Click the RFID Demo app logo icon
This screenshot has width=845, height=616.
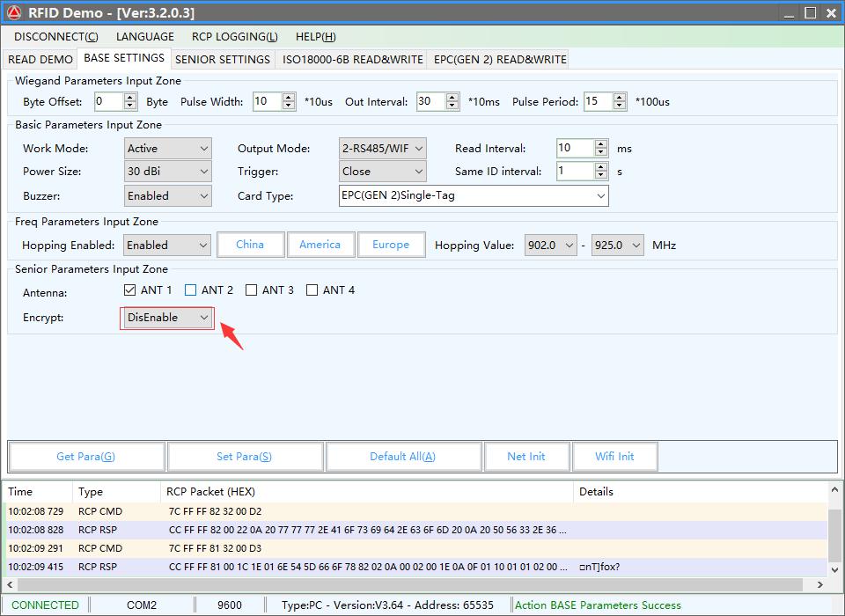(x=14, y=12)
